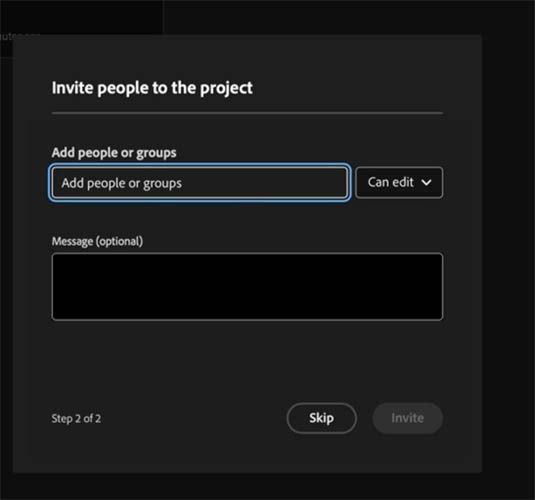Viewport: 535px width, 500px height.
Task: Focus the Add people or groups field
Action: point(200,183)
